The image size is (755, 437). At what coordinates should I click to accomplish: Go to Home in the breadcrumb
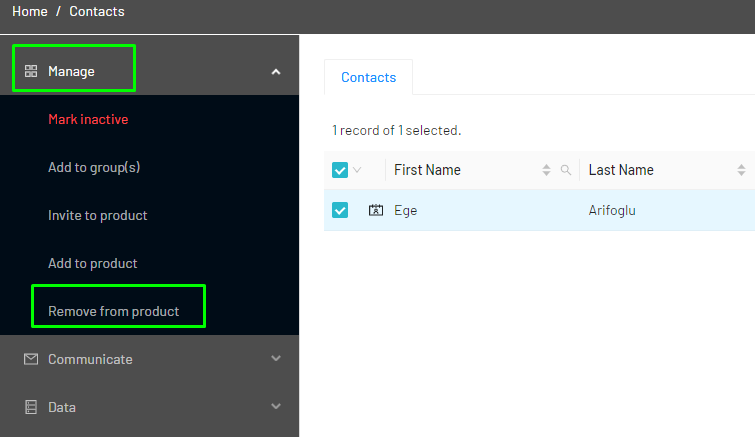click(x=30, y=12)
